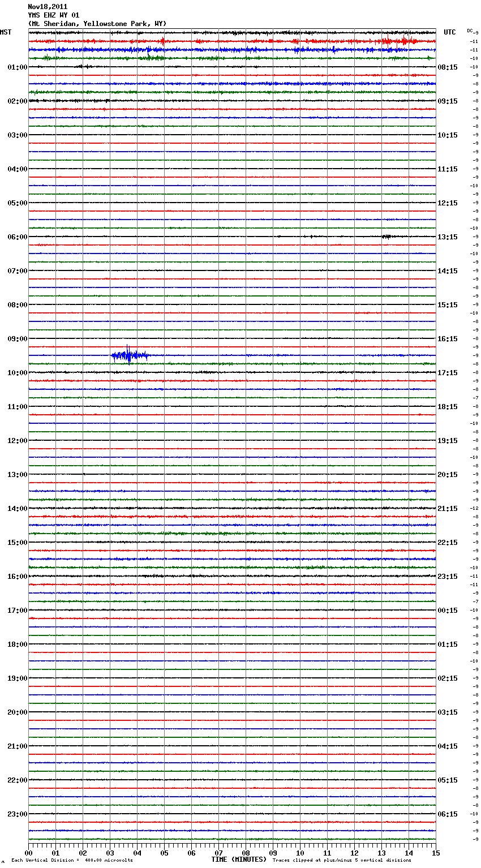Select the 12:00 MST time label

point(18,441)
